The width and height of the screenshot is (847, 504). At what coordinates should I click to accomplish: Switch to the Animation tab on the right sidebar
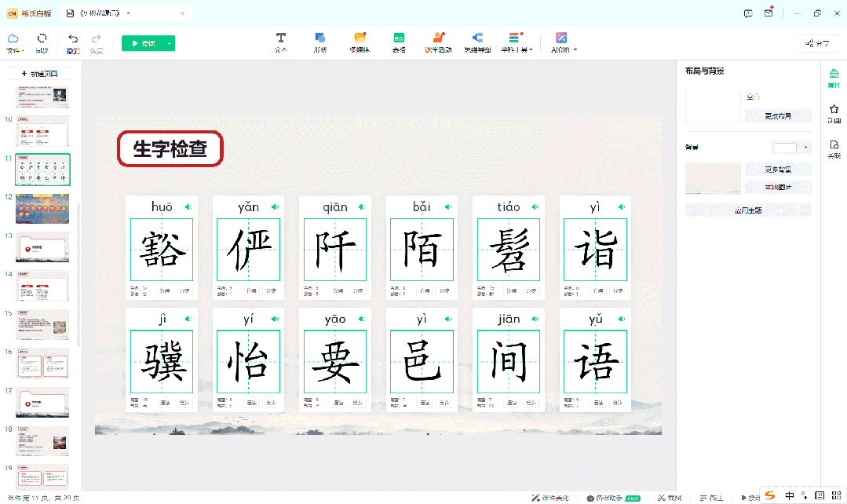tap(834, 114)
